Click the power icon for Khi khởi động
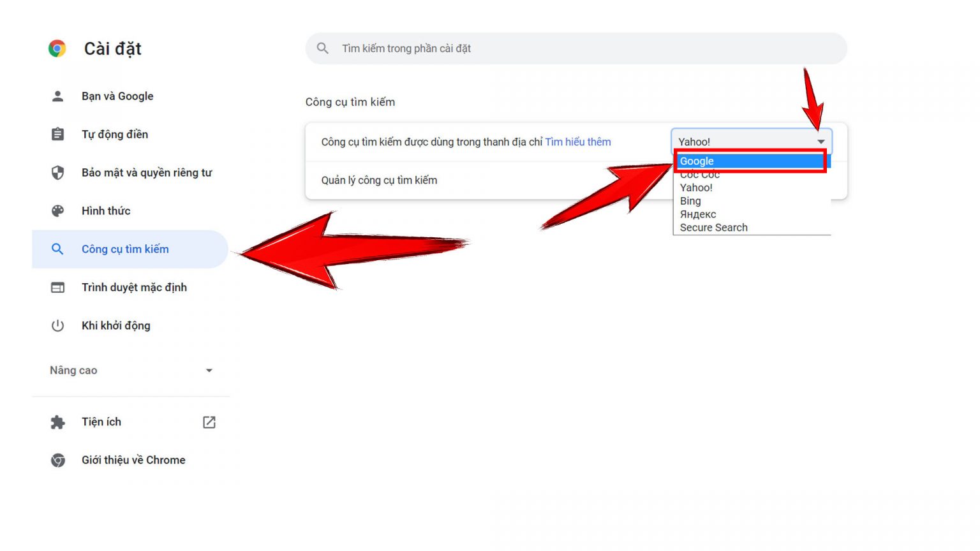This screenshot has height=551, width=980. point(57,326)
